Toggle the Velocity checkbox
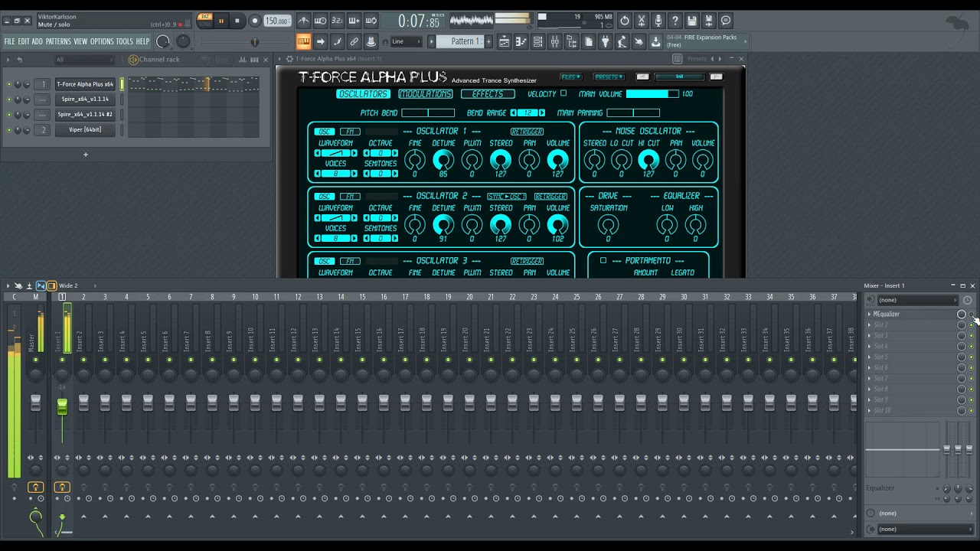980x551 pixels. point(563,93)
